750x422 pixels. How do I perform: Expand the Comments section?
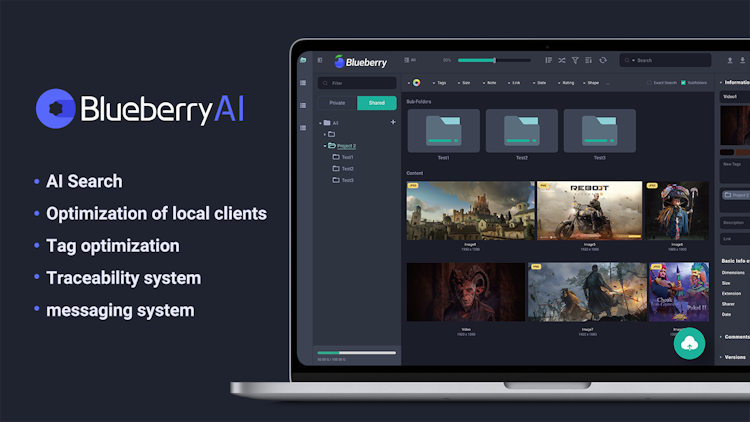point(735,337)
